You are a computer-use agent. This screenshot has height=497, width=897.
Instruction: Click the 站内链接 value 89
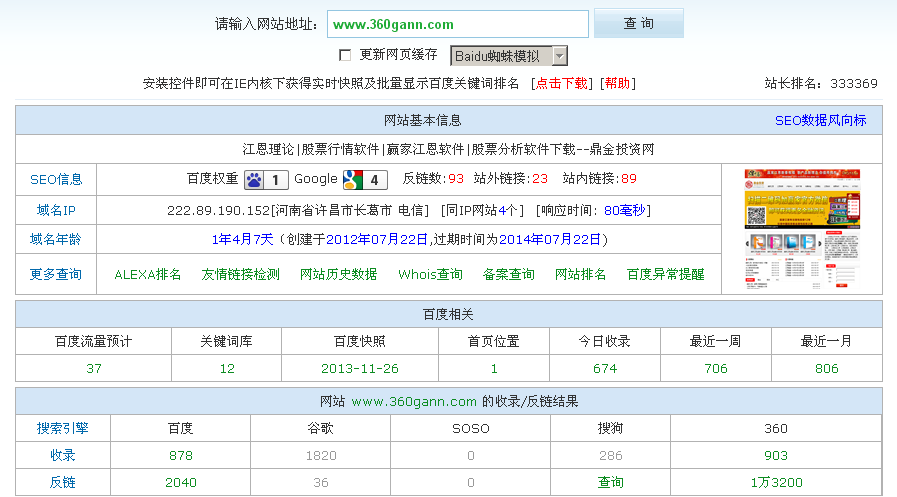[629, 179]
